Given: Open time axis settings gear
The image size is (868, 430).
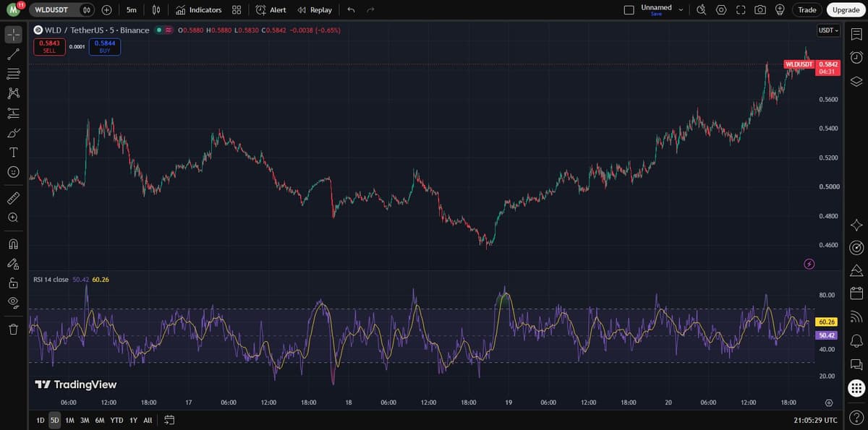Looking at the screenshot, I should pyautogui.click(x=829, y=403).
